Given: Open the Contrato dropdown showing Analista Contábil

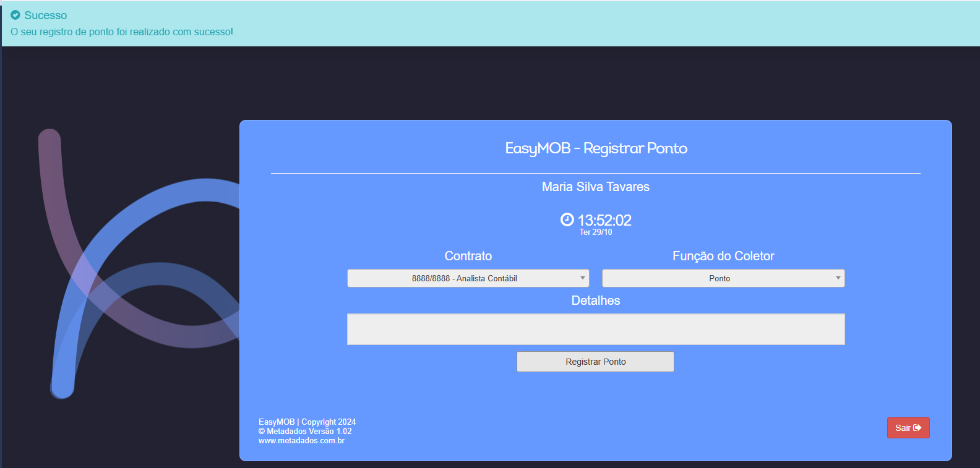Looking at the screenshot, I should click(468, 278).
